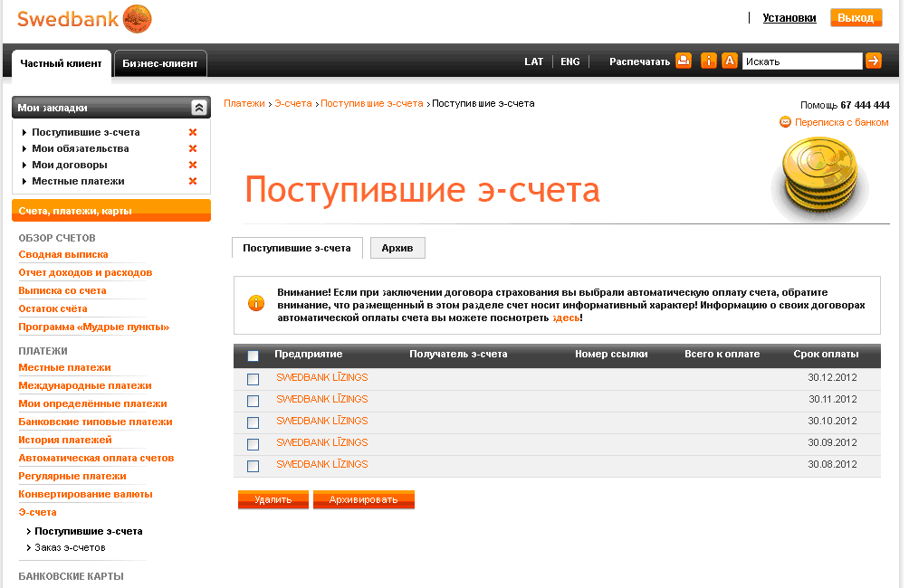Open Банковские типовые платежи link

(x=96, y=422)
